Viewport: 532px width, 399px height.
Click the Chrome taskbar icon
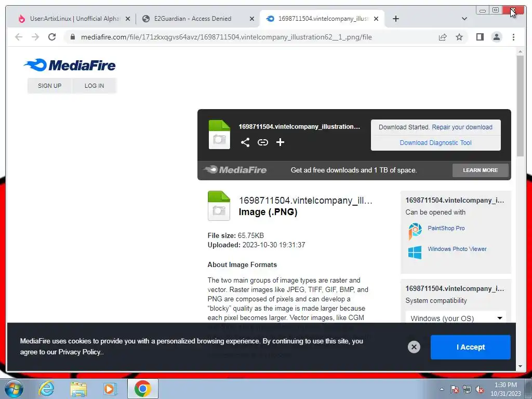click(142, 389)
